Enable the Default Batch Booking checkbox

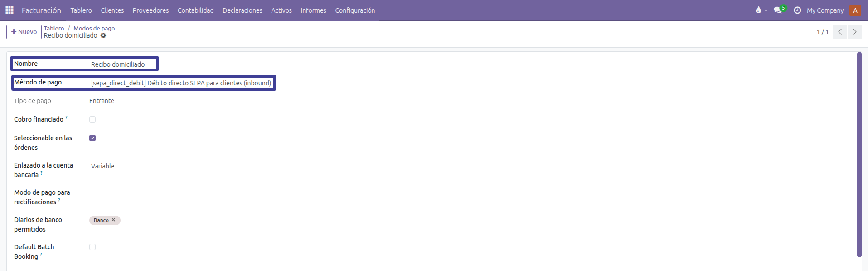point(92,247)
